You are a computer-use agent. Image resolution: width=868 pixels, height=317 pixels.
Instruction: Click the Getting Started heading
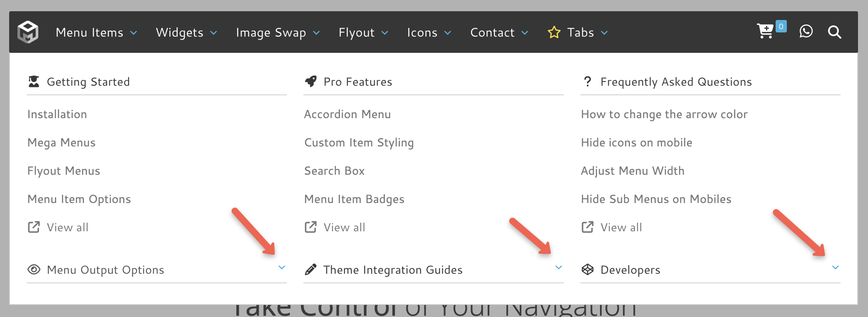coord(88,82)
